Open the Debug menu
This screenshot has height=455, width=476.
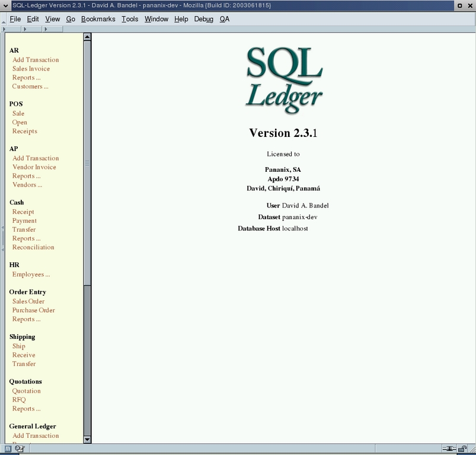(x=203, y=19)
